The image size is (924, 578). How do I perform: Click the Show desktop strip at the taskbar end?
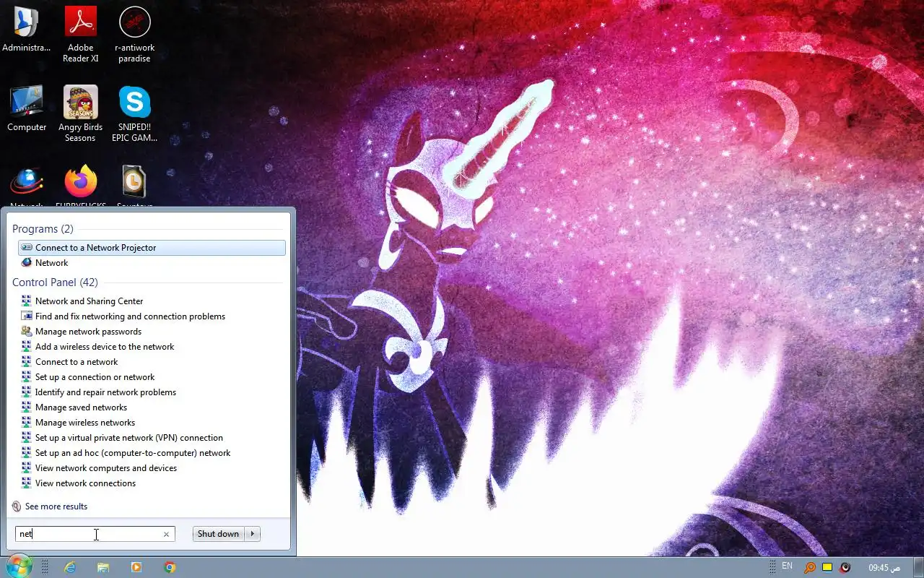click(x=918, y=567)
